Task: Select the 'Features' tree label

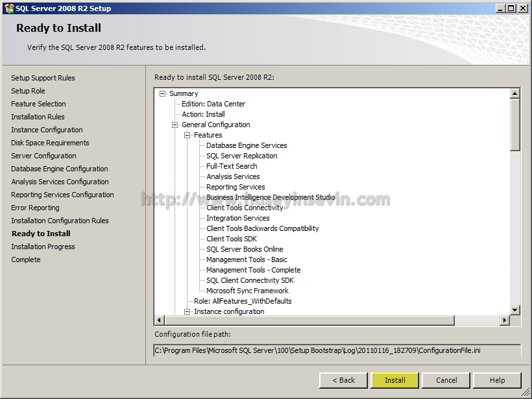Action: point(208,135)
